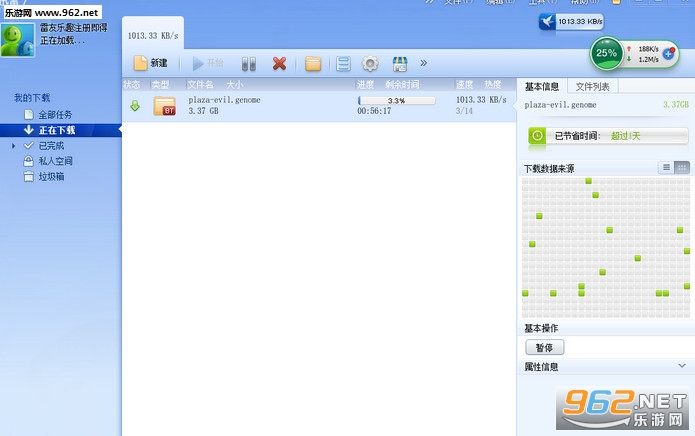Screen dimensions: 695x436
Task: Click the 3.37 GB size in task row
Action: [203, 111]
